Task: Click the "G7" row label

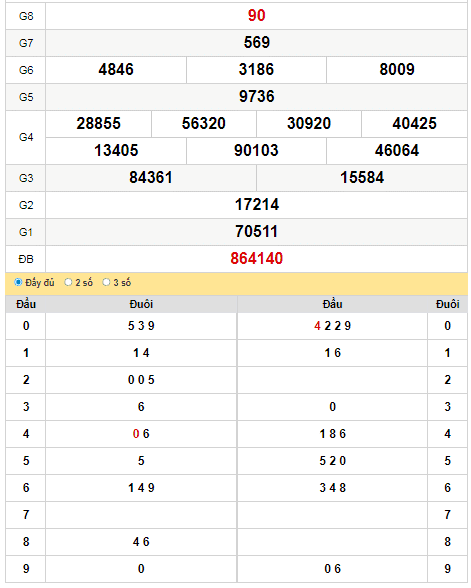Action: coord(26,43)
